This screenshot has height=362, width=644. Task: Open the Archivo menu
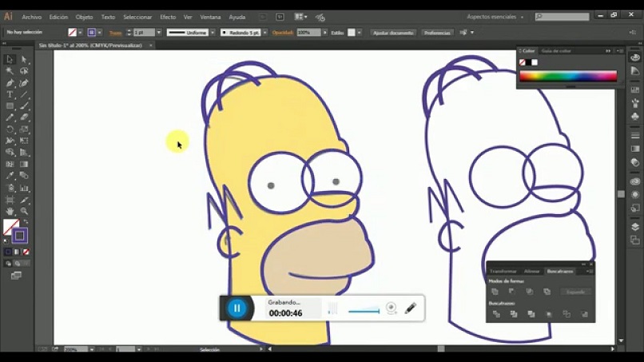(x=32, y=17)
